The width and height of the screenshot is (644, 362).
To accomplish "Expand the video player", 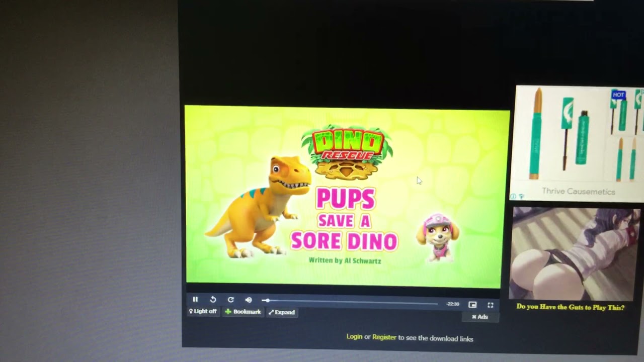I will point(282,312).
